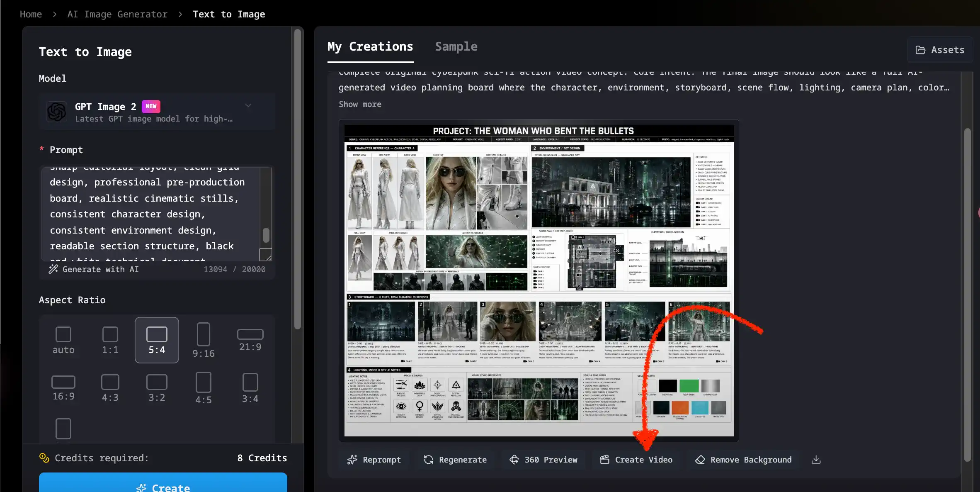Screen dimensions: 980x492
Task: Select the auto aspect ratio
Action: (63, 340)
